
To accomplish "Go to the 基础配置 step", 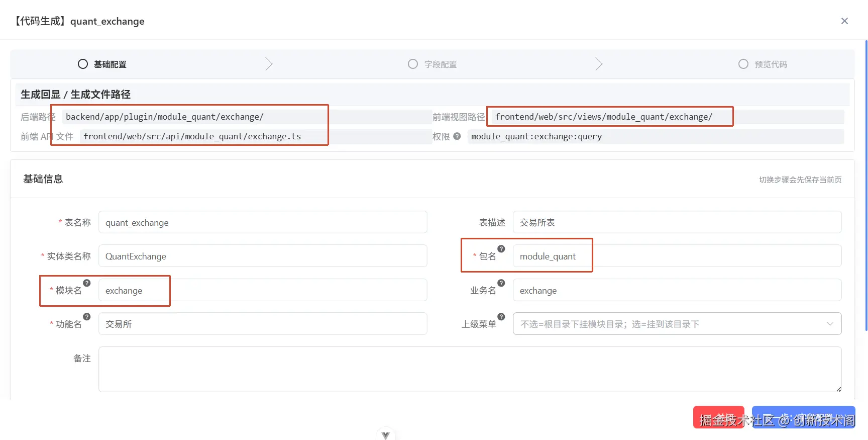I will pos(102,64).
